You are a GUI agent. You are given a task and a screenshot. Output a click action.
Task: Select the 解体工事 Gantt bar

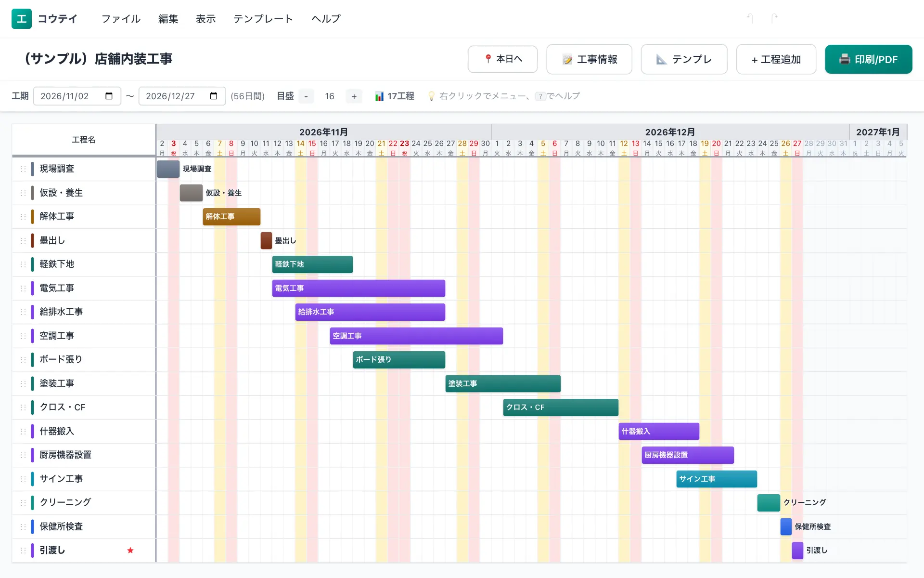(x=231, y=217)
